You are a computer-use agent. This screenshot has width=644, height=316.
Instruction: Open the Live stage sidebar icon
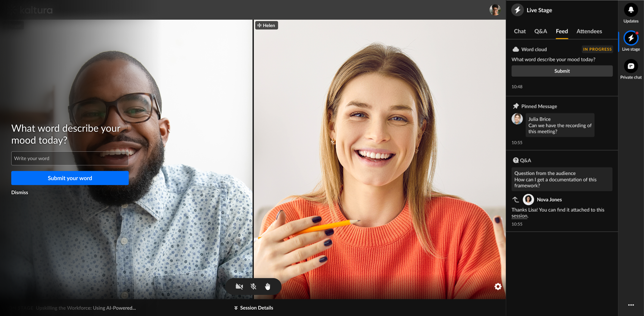(630, 38)
